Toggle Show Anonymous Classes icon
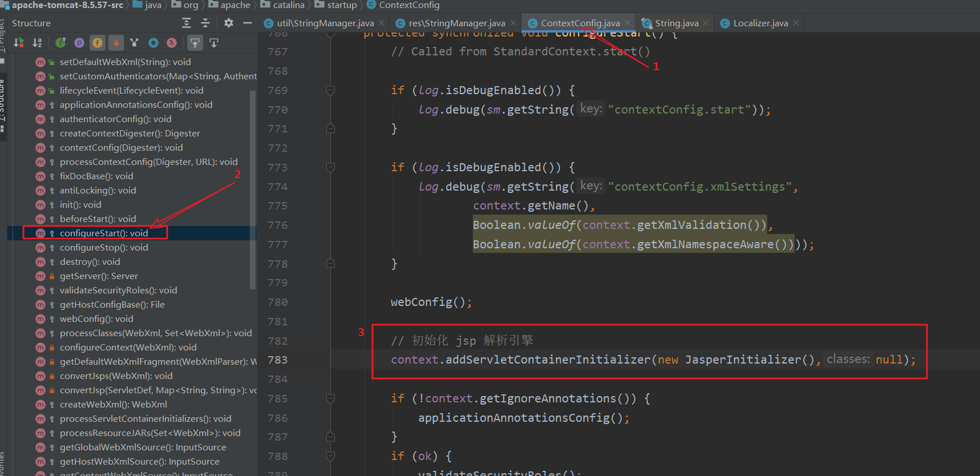Viewport: 980px width, 476px height. tap(134, 43)
